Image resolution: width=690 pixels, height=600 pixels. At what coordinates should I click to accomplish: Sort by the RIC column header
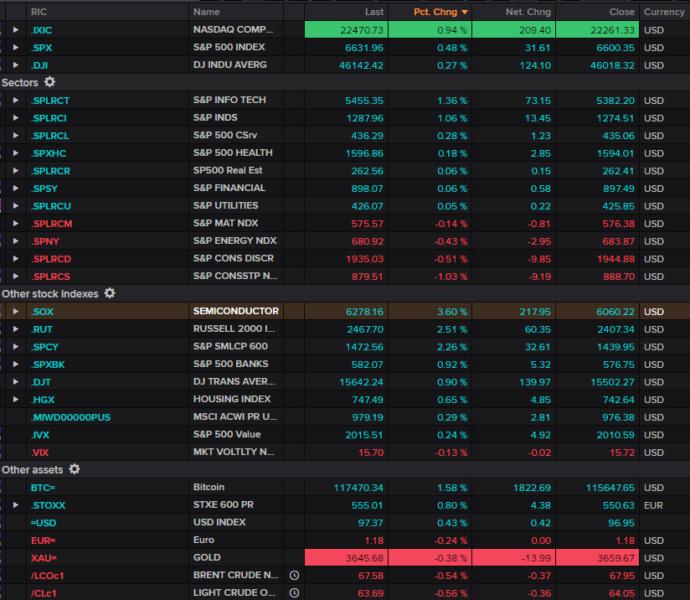tap(39, 12)
